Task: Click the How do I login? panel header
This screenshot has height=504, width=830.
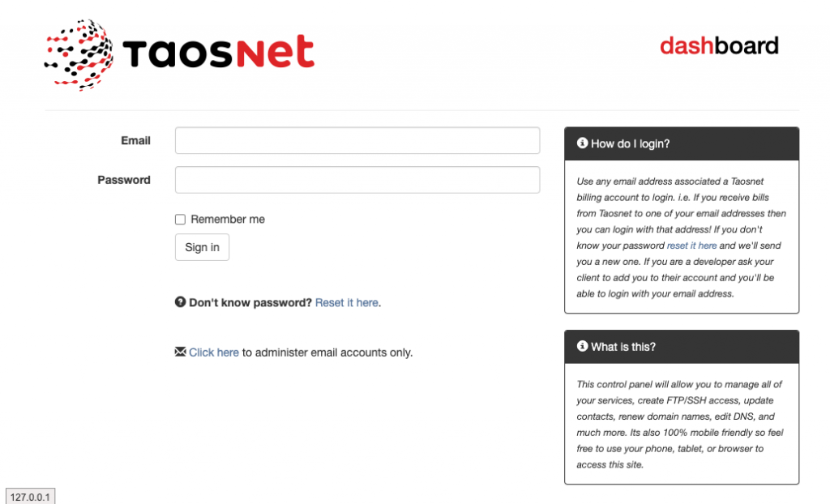Action: click(x=682, y=143)
